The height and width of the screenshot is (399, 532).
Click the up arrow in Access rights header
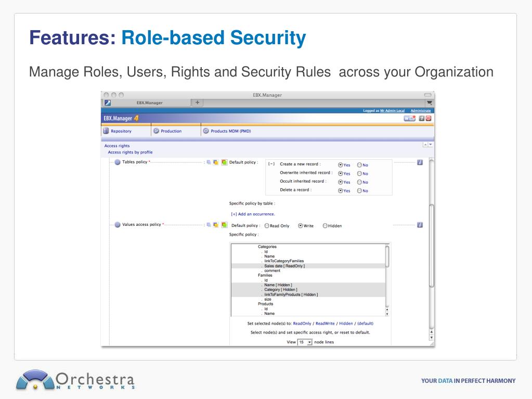[425, 145]
